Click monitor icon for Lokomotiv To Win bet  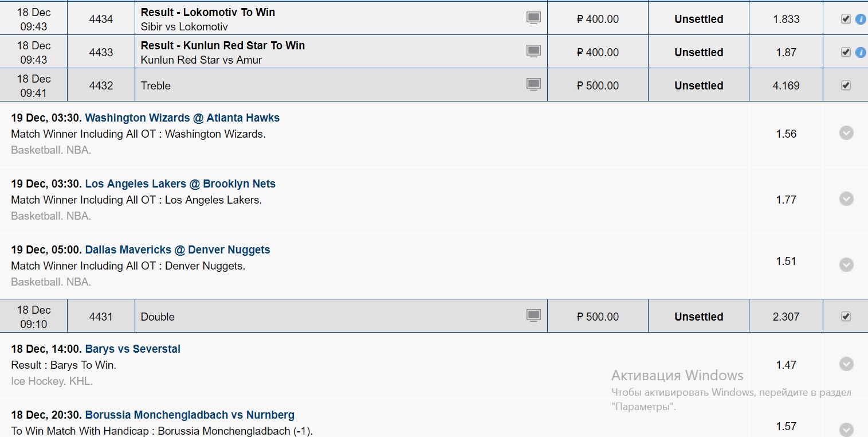(533, 18)
